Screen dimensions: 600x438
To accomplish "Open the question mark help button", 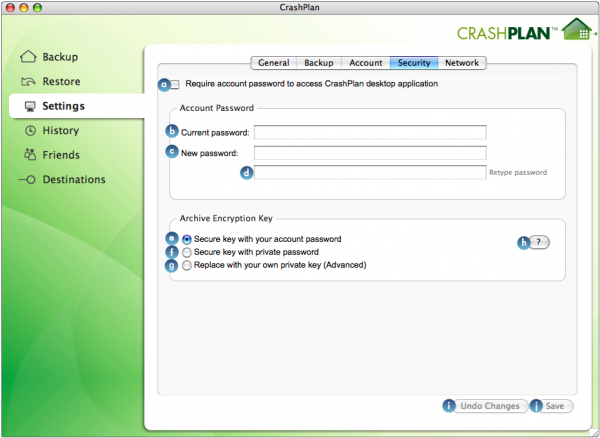I will coord(539,242).
